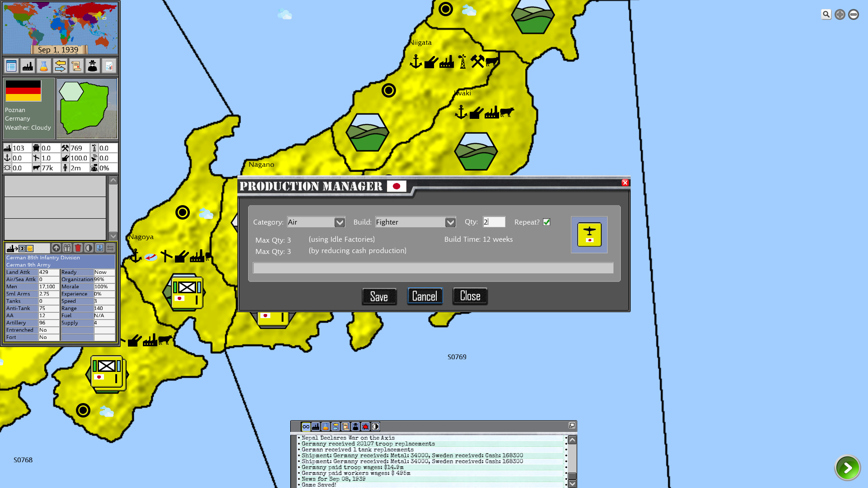
Task: Open the diplomacy scroll icon in the top toolbar
Action: pyautogui.click(x=76, y=66)
